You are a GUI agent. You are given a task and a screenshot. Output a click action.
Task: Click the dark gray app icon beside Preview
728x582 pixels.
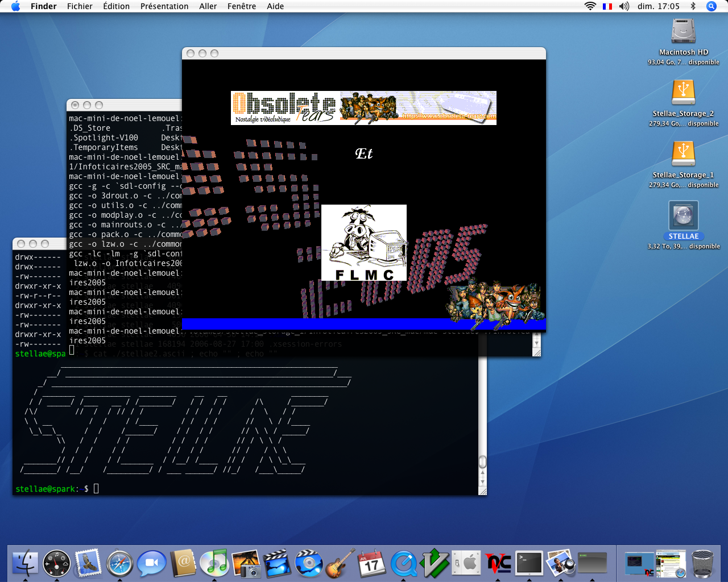pos(593,563)
